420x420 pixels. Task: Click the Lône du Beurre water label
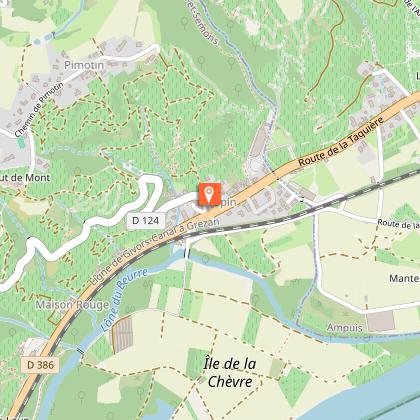pyautogui.click(x=124, y=299)
